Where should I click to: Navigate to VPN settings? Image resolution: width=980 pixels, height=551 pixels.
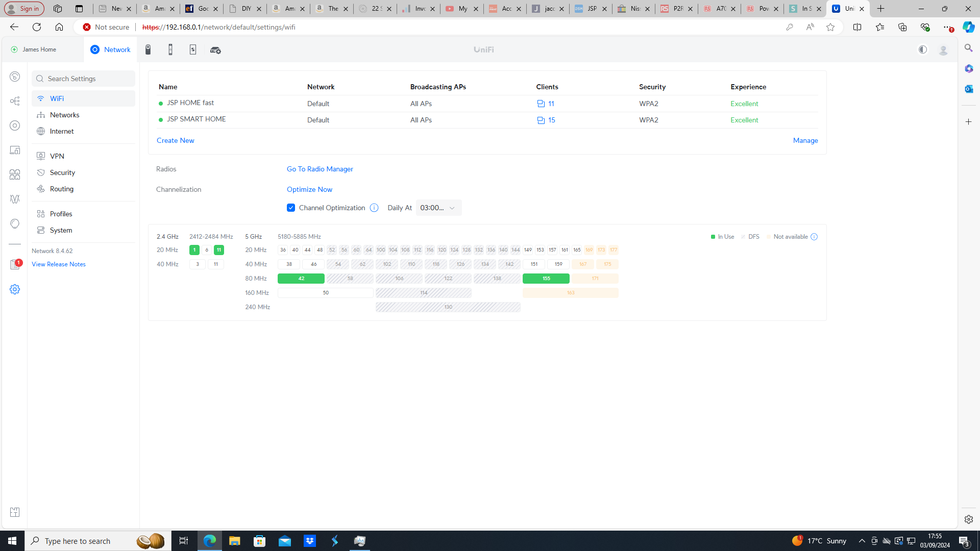[57, 156]
